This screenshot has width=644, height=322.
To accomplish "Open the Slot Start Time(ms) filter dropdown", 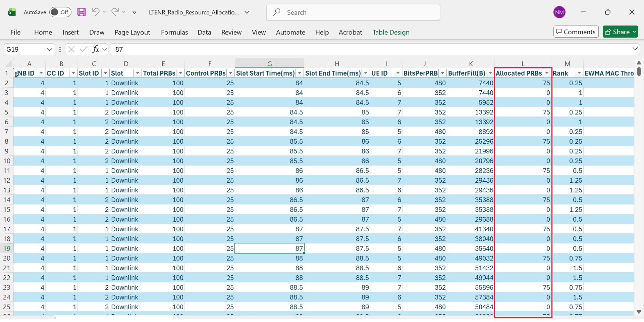I will [x=300, y=73].
